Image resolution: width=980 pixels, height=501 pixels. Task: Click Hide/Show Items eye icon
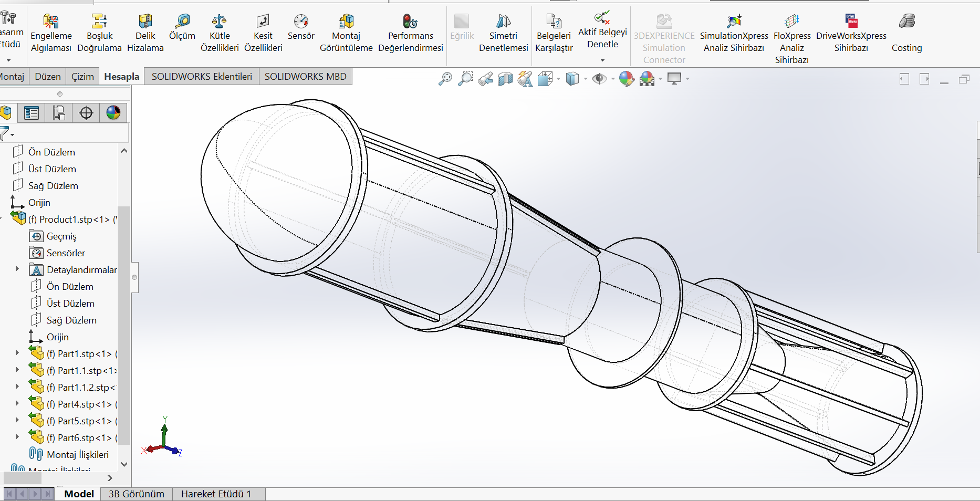point(599,79)
